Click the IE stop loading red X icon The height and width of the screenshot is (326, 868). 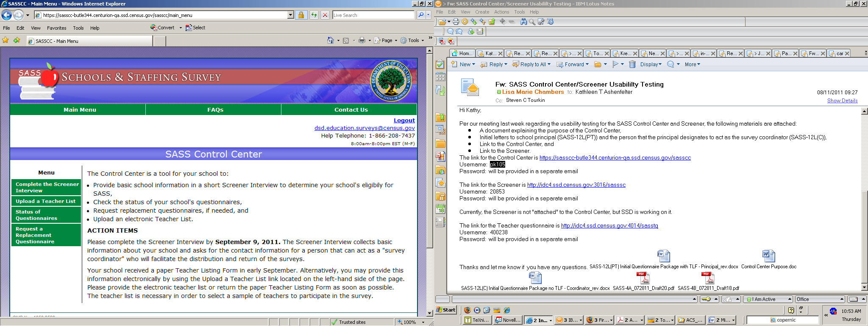(x=325, y=15)
